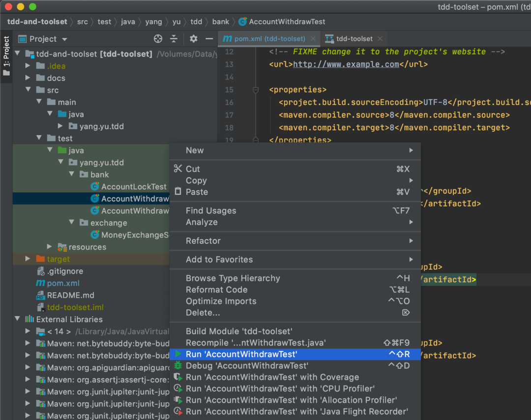Expand the target folder

(28, 259)
